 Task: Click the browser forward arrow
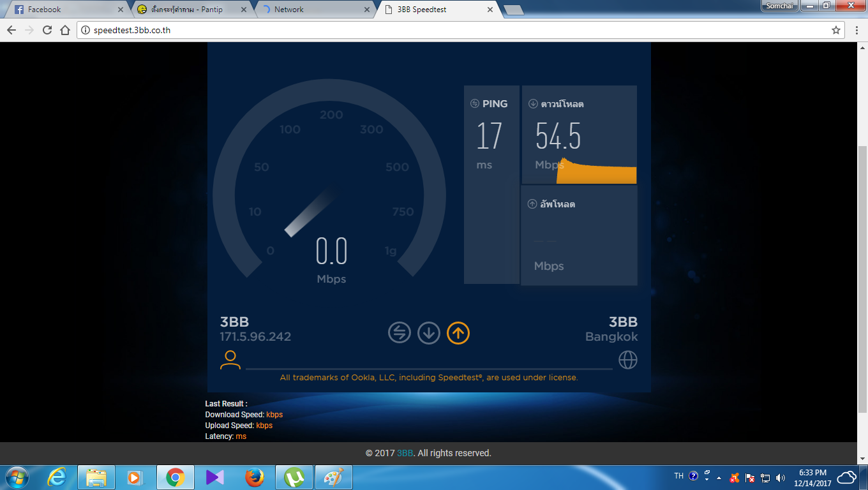(29, 30)
